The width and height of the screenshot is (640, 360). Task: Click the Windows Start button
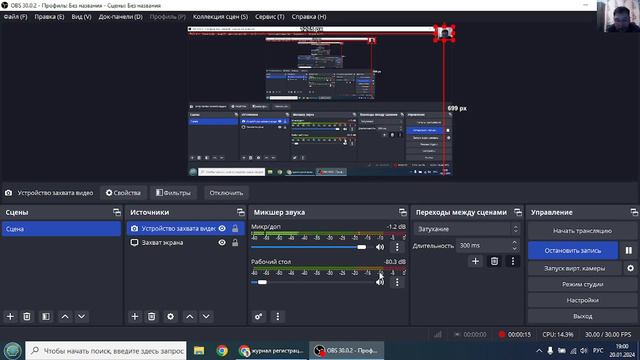point(13,351)
